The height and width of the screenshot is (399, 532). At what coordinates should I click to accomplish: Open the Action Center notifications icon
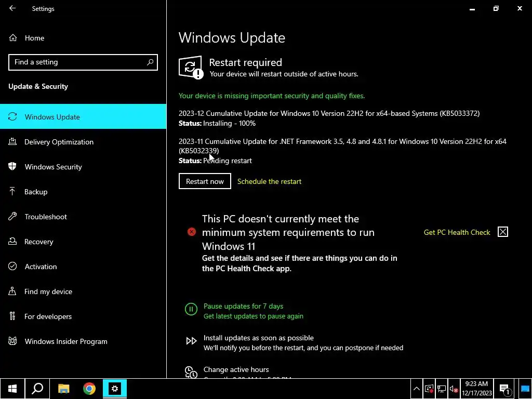[x=505, y=389]
